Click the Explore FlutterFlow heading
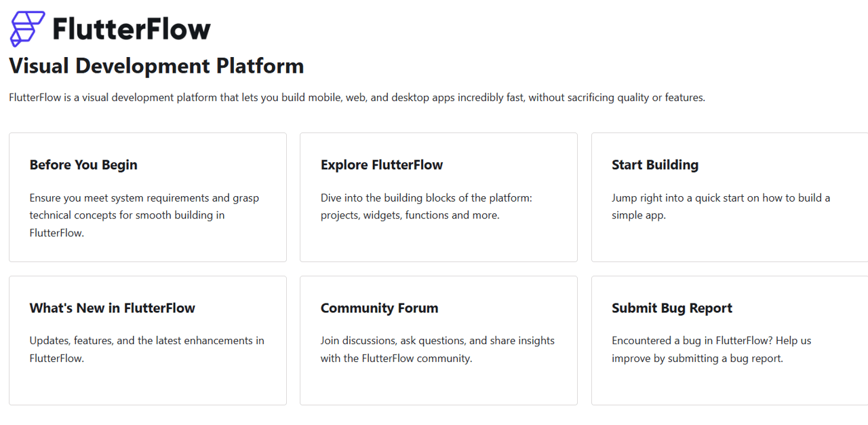The width and height of the screenshot is (868, 425). (382, 165)
